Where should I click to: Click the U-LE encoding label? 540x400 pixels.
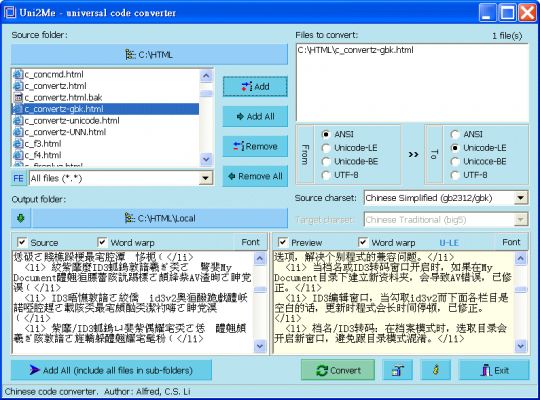[x=449, y=243]
